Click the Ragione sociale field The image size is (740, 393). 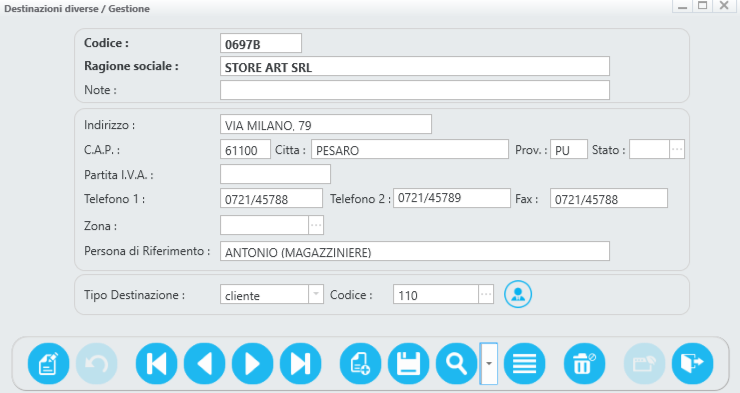pos(415,67)
